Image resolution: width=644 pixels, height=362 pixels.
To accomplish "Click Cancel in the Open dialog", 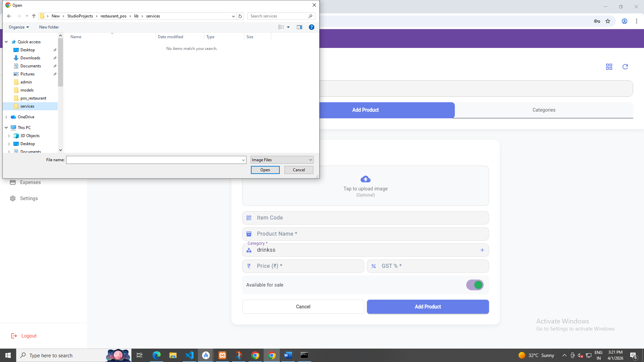I will coord(299,170).
